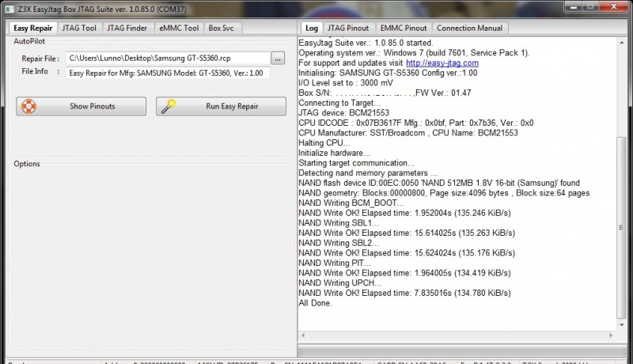This screenshot has width=633, height=364.
Task: Click the 'JTAG device: BCM21553' log line
Action: [344, 113]
